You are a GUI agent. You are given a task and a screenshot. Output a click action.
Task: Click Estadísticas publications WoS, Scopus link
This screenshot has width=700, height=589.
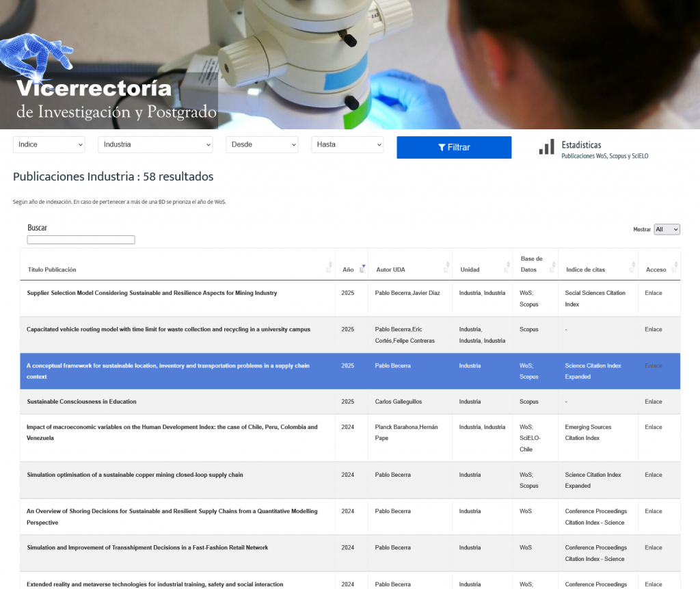point(604,156)
